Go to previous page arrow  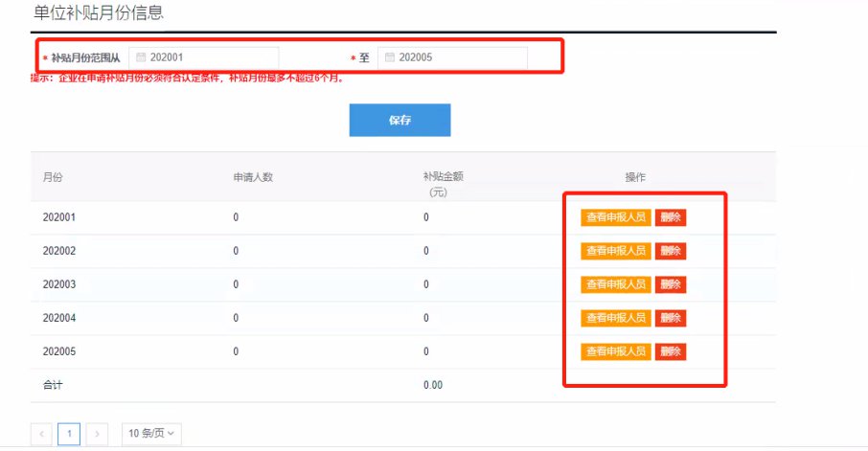(x=41, y=434)
